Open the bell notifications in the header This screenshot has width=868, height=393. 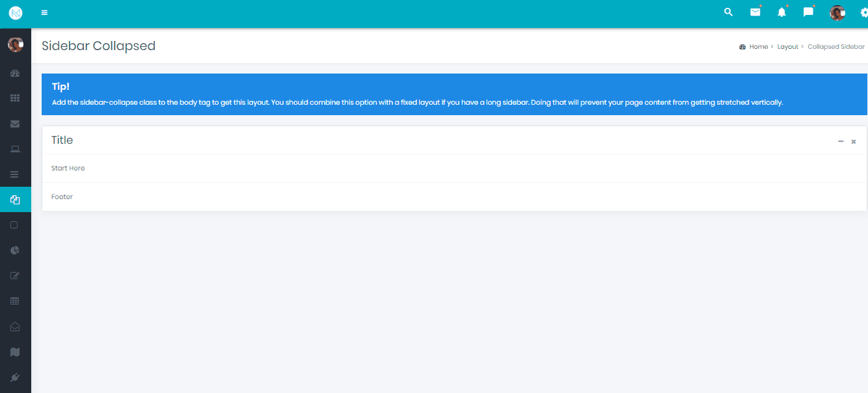(x=782, y=12)
